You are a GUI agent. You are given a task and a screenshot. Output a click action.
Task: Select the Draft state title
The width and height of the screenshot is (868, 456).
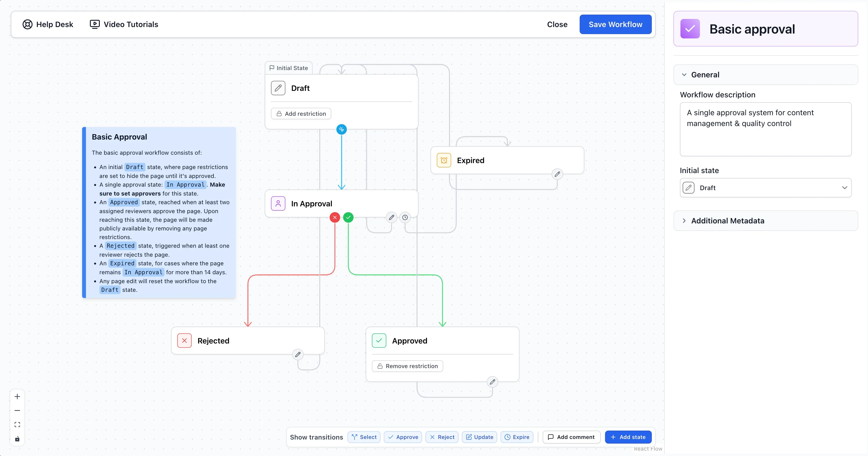coord(300,88)
